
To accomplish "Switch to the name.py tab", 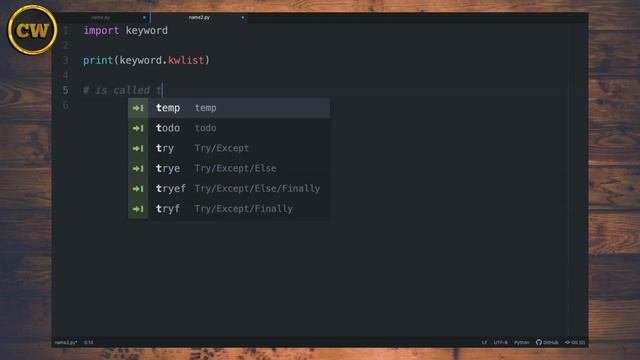I will (101, 18).
